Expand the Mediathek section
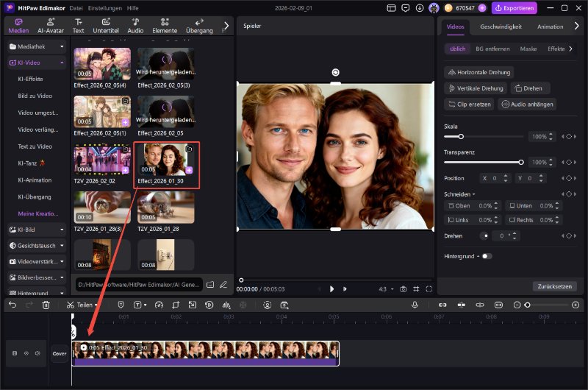This screenshot has height=390, width=588. click(37, 46)
